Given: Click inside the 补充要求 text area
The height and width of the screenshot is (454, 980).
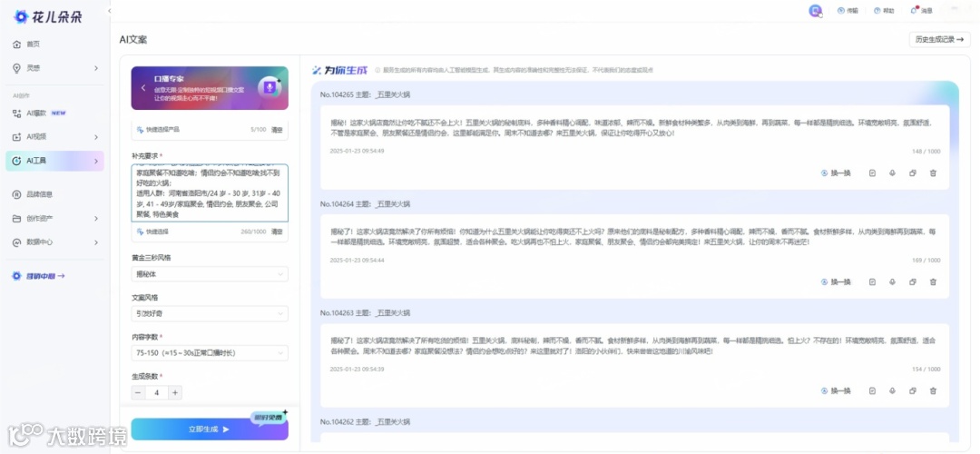Looking at the screenshot, I should tap(210, 193).
